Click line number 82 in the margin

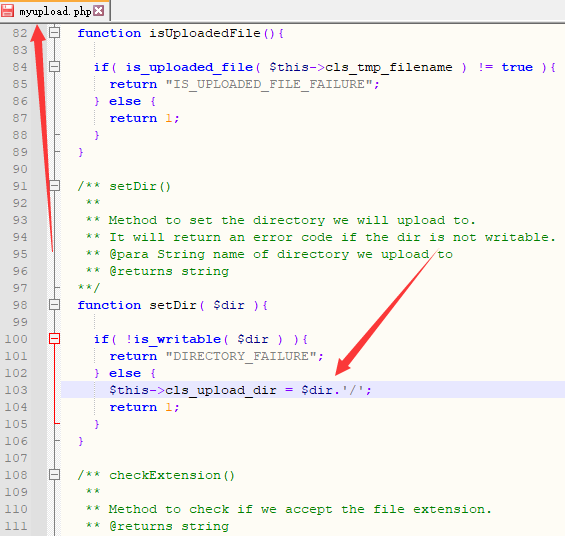[x=20, y=33]
